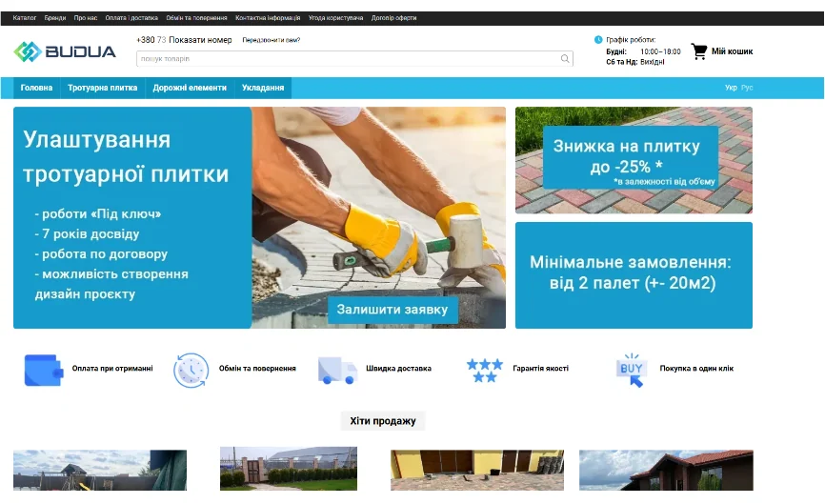
Task: Switch language to Укр
Action: (731, 88)
